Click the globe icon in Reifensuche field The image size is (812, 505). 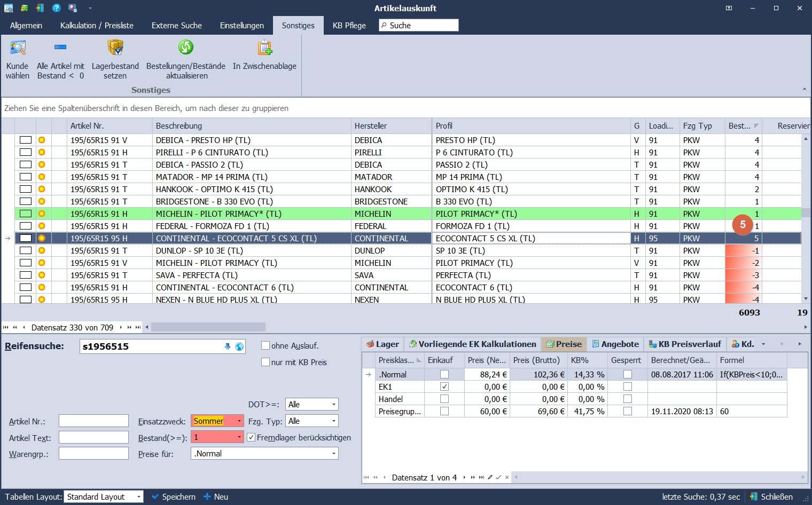click(x=239, y=346)
